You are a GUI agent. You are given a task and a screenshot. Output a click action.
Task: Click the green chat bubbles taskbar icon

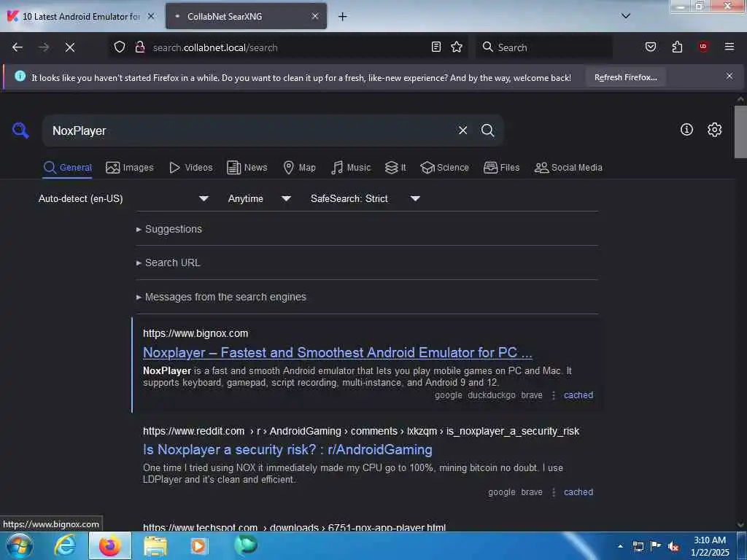pos(245,545)
